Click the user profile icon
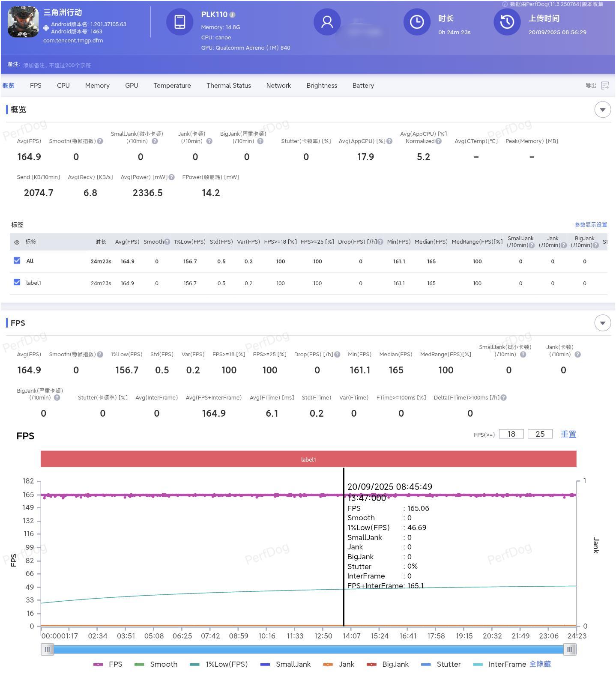Viewport: 616px width, 680px height. click(x=327, y=22)
